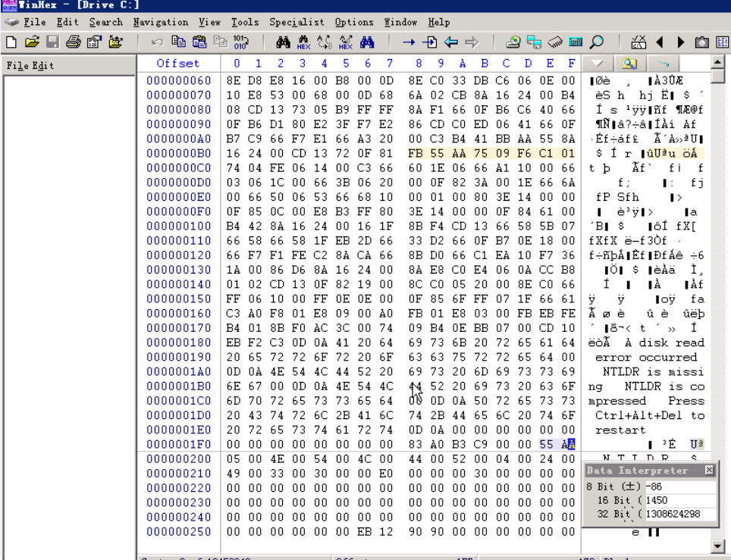
Task: Open the Window menu
Action: coord(400,22)
